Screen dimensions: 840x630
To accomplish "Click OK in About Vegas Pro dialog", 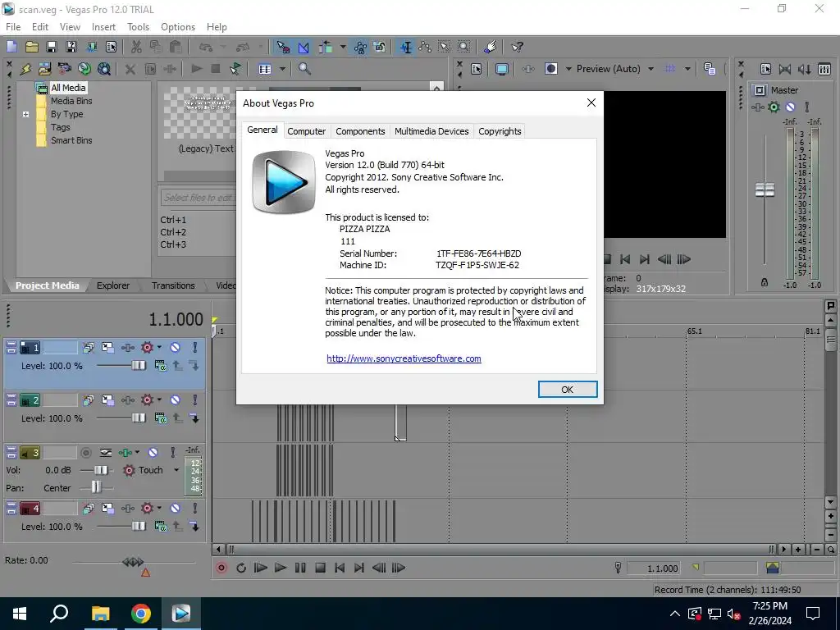I will [568, 390].
